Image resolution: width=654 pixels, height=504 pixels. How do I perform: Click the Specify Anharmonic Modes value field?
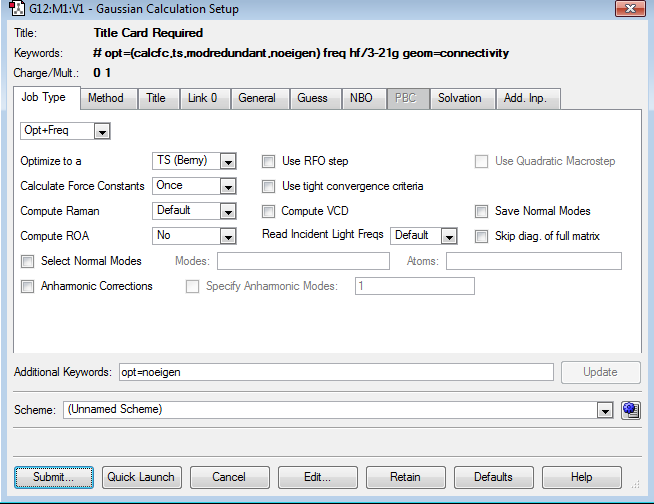pos(415,286)
